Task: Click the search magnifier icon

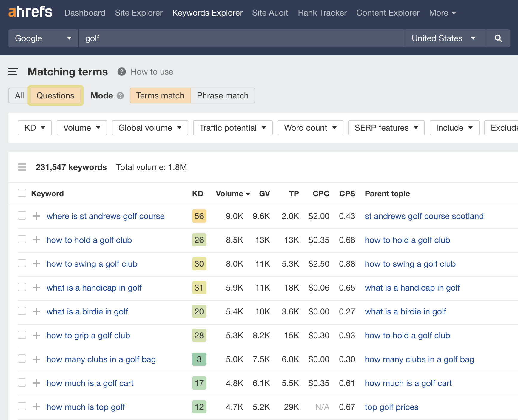Action: coord(498,38)
